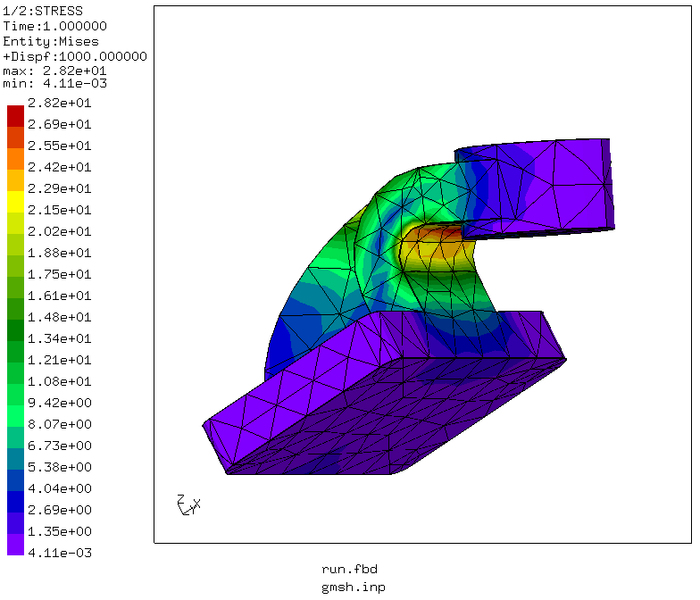Click legend value 1.21e+01
The image size is (700, 600).
pos(59,360)
